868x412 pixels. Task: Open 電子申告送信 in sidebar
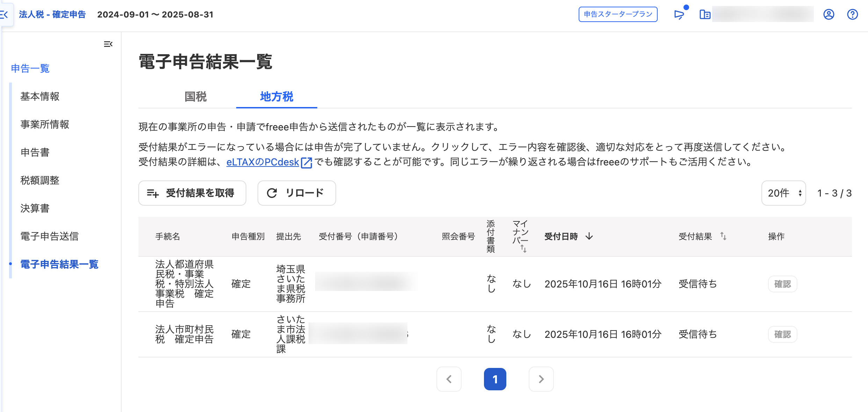click(49, 236)
